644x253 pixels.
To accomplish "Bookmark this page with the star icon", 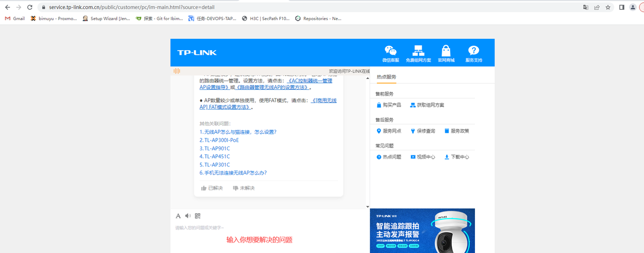I will (608, 8).
